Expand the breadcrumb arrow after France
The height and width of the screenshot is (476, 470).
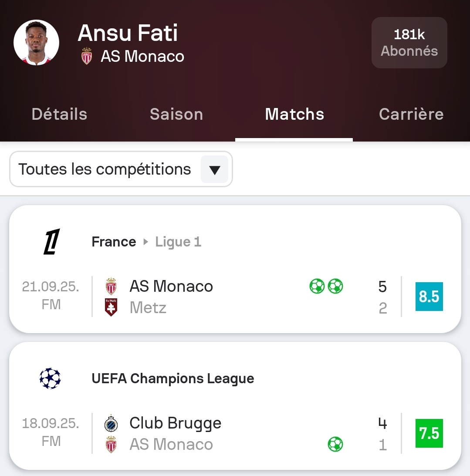[146, 242]
